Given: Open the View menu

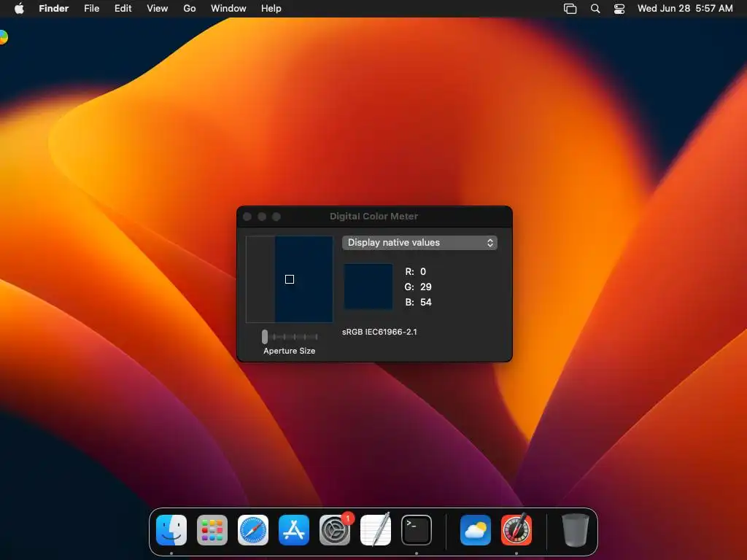Looking at the screenshot, I should 158,8.
